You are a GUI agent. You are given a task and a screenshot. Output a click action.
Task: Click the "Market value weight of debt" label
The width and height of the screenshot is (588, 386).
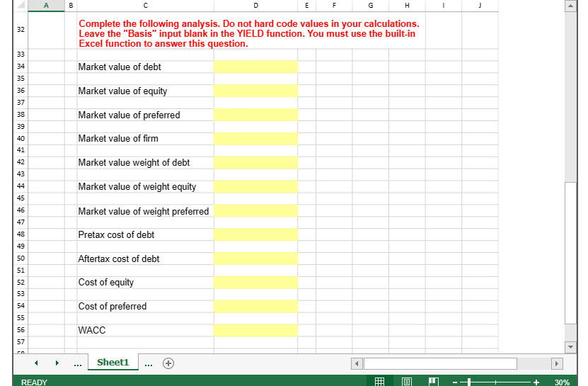[134, 163]
